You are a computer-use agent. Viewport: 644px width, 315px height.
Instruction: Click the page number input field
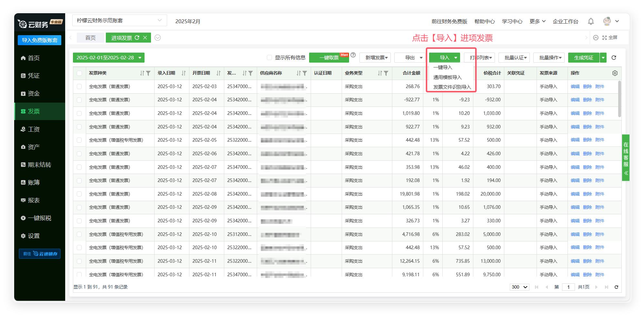point(568,287)
